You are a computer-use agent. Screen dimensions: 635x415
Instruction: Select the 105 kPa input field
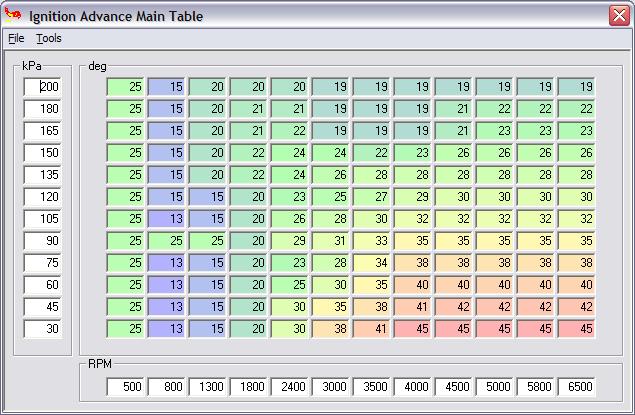pos(42,219)
